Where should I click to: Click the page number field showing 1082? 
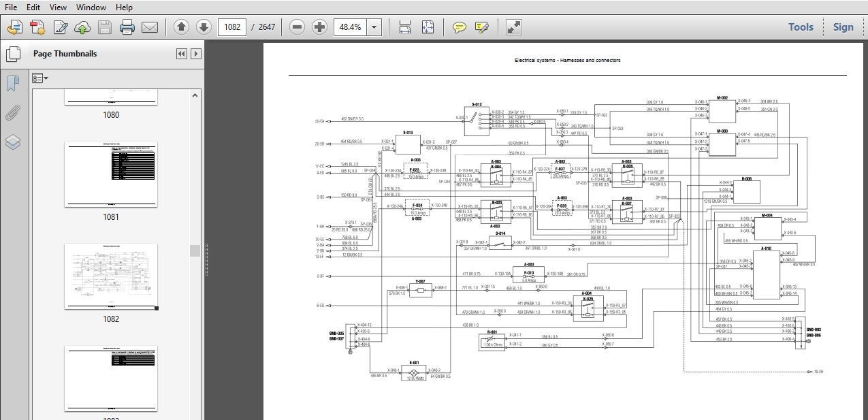pyautogui.click(x=231, y=27)
